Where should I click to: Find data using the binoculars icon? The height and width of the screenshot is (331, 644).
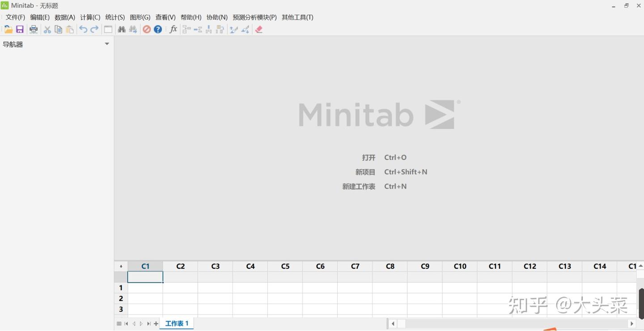(122, 29)
